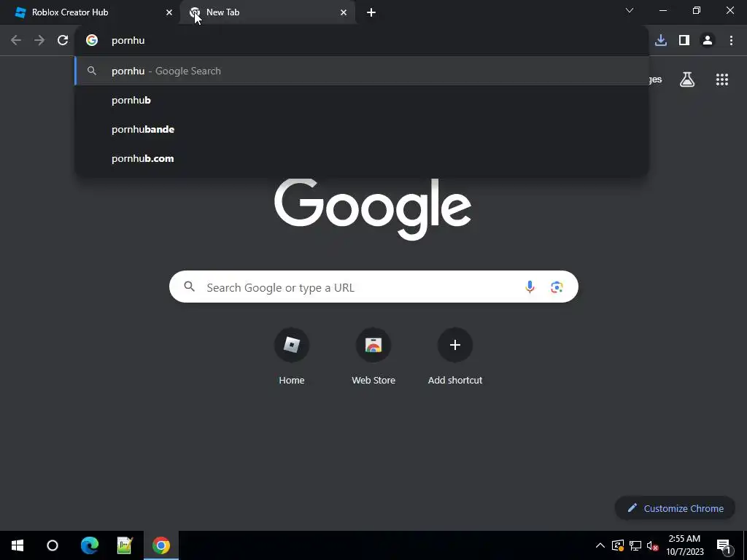747x560 pixels.
Task: Close the New Tab tab
Action: (344, 12)
